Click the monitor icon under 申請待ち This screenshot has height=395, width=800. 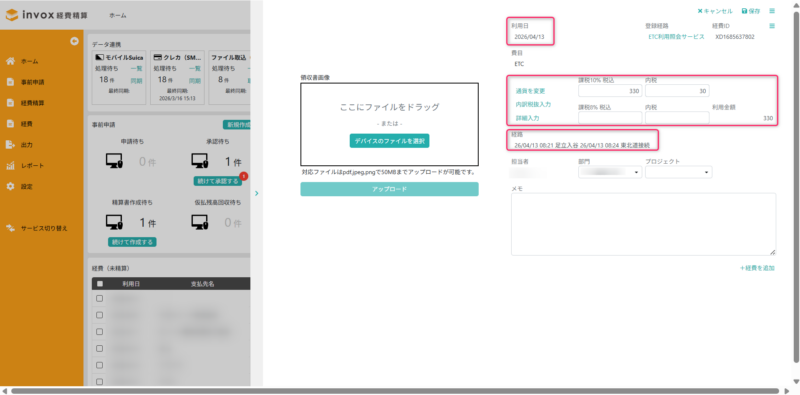click(114, 161)
